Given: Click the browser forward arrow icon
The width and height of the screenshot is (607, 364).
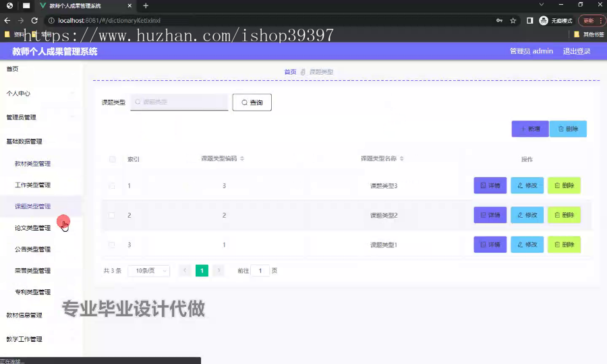Looking at the screenshot, I should (20, 20).
